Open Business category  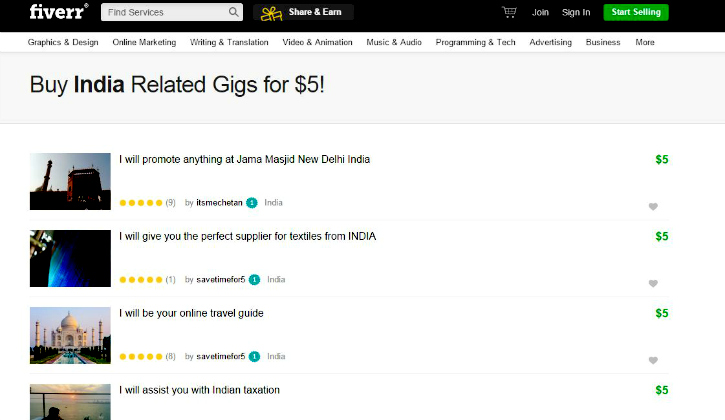click(x=603, y=42)
